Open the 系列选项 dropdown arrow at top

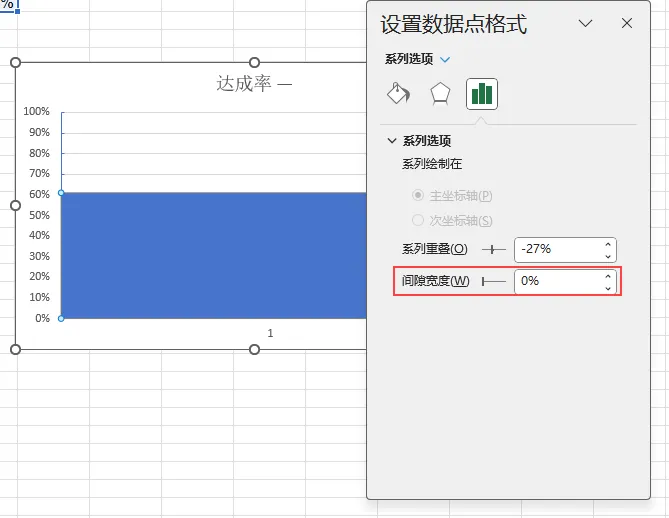click(x=445, y=59)
